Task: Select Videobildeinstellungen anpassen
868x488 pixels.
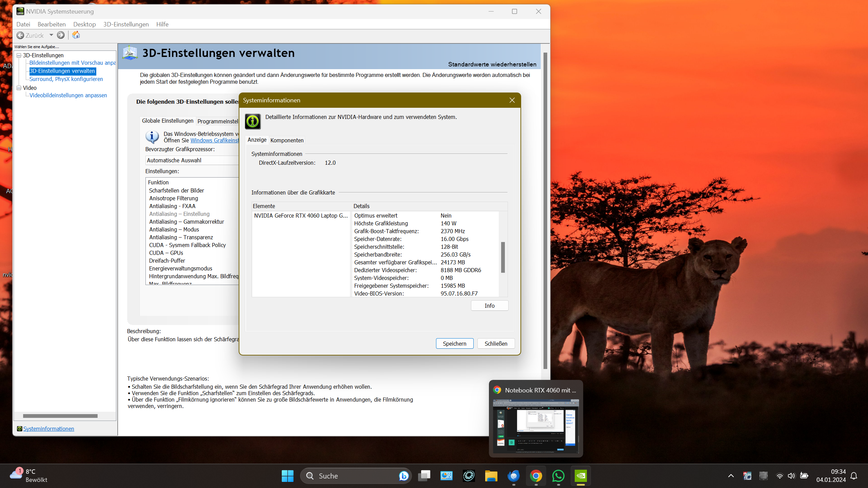Action: pyautogui.click(x=68, y=95)
